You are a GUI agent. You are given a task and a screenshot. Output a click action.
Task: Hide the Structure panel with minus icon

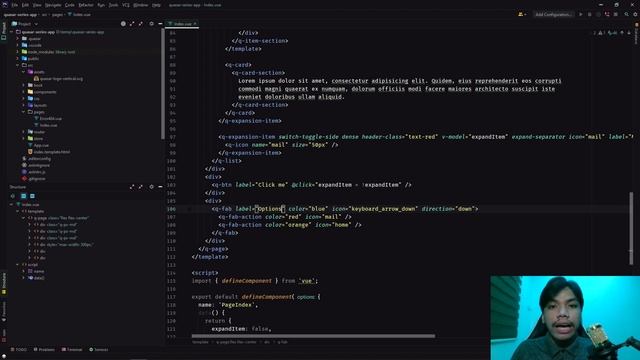[x=160, y=187]
